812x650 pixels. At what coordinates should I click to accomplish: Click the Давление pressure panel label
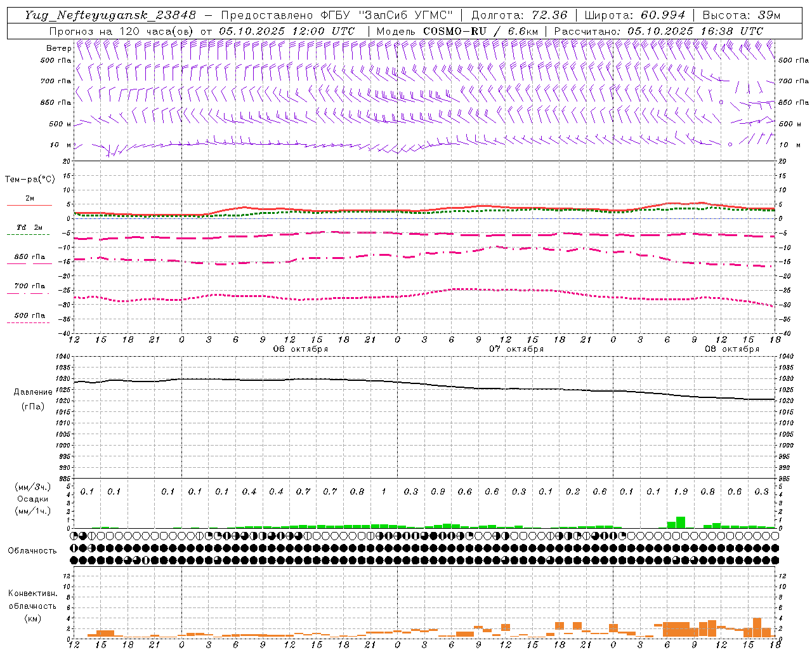tap(33, 392)
